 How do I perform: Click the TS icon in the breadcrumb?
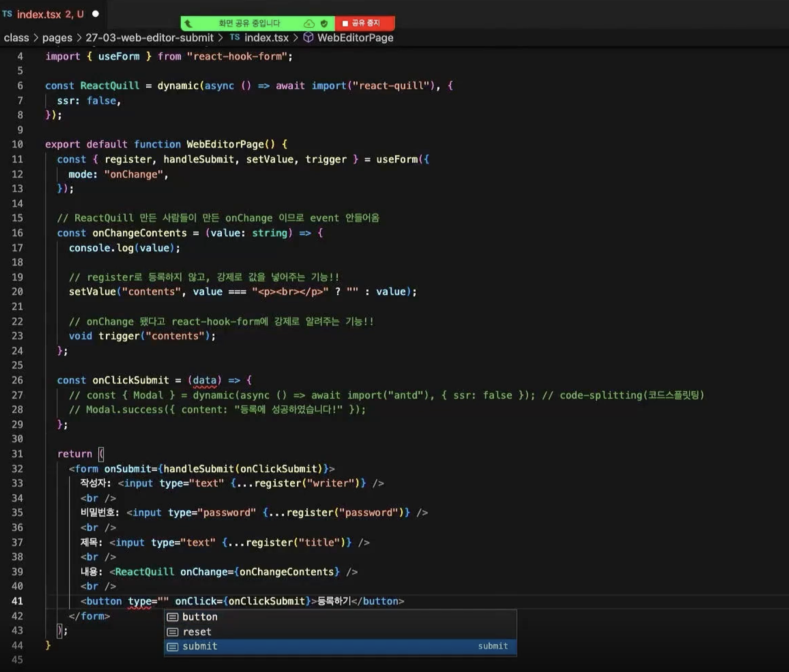point(235,37)
